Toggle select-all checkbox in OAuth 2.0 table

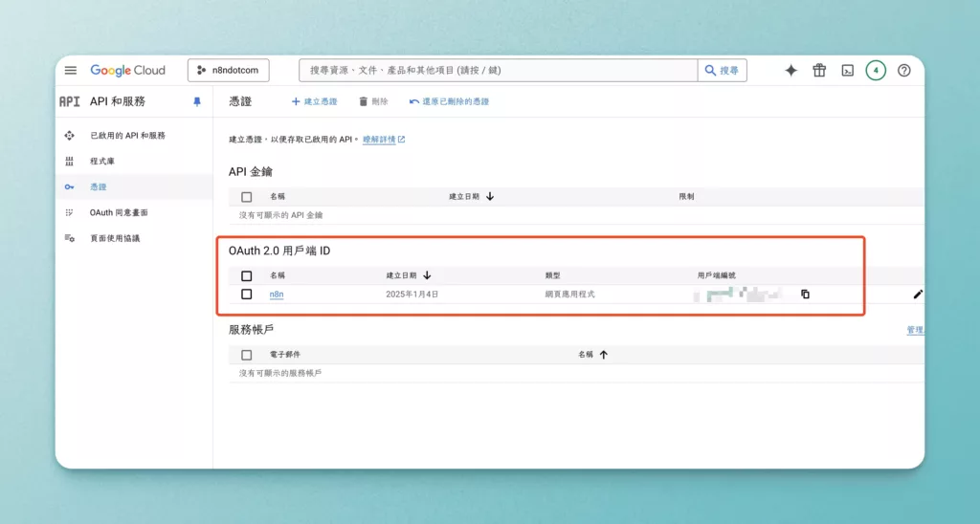coord(246,275)
